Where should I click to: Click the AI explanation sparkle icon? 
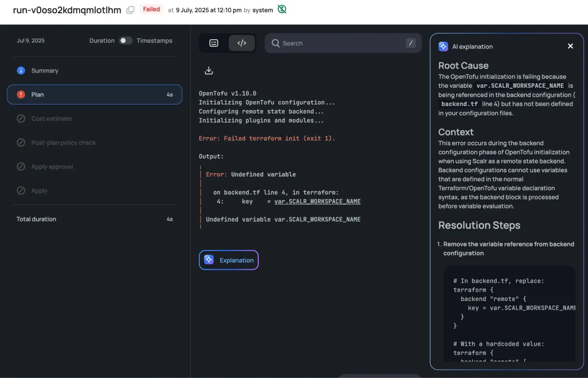pos(443,46)
